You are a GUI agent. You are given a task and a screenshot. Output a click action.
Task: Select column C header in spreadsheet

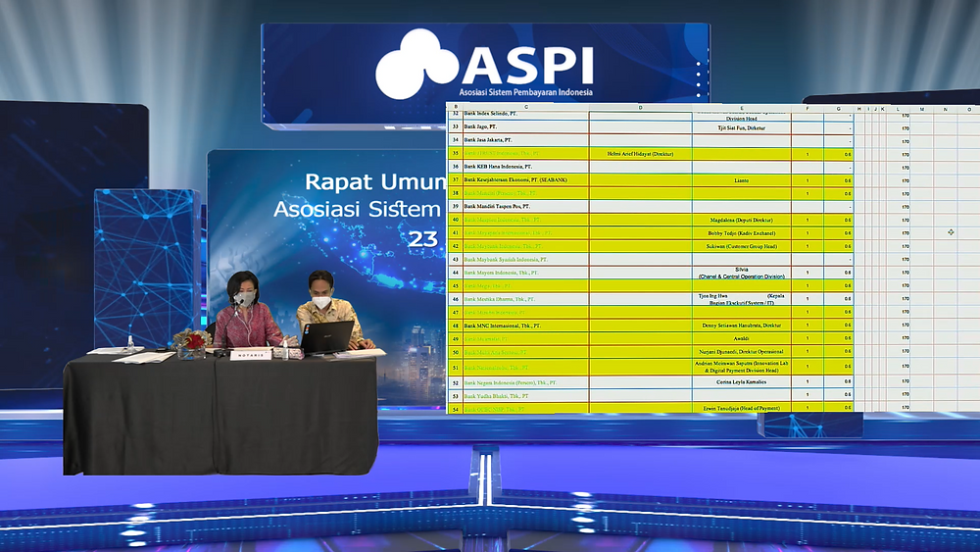tap(525, 108)
